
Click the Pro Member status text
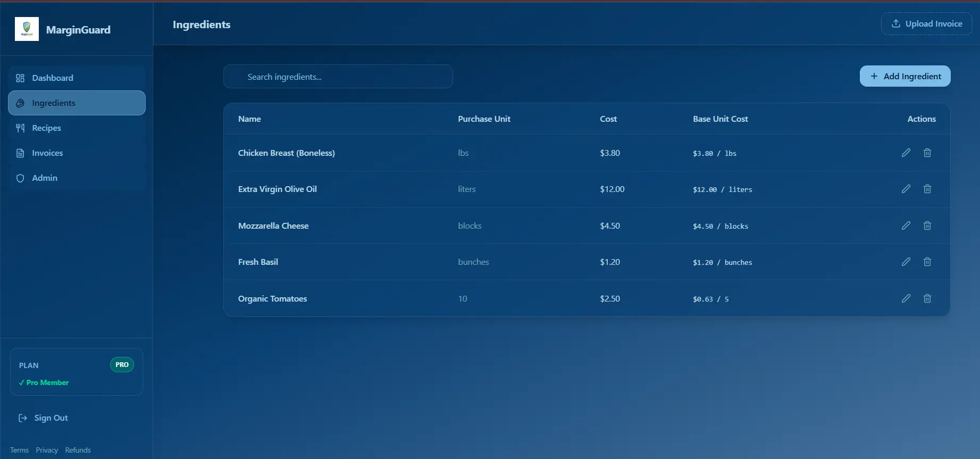pyautogui.click(x=44, y=382)
